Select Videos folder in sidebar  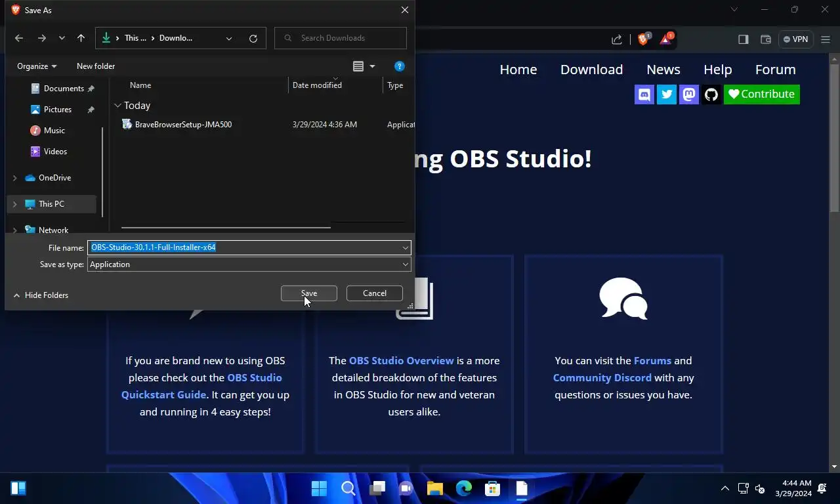click(55, 152)
